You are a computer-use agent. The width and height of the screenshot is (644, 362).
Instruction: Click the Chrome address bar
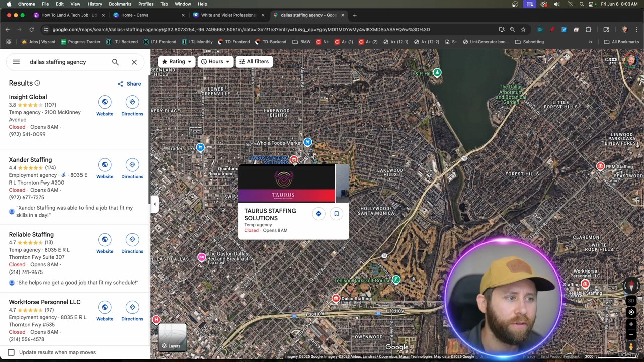pyautogui.click(x=272, y=30)
